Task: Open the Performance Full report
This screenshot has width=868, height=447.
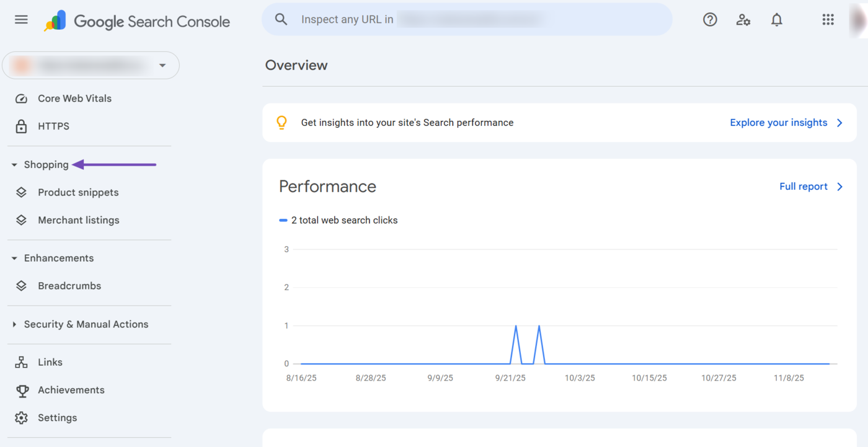Action: coord(804,186)
